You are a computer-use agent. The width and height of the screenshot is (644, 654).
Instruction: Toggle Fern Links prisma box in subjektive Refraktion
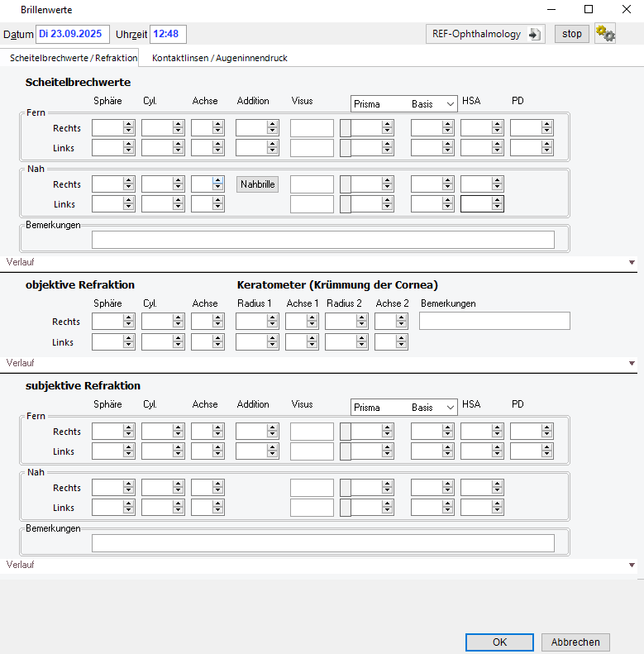click(x=346, y=451)
